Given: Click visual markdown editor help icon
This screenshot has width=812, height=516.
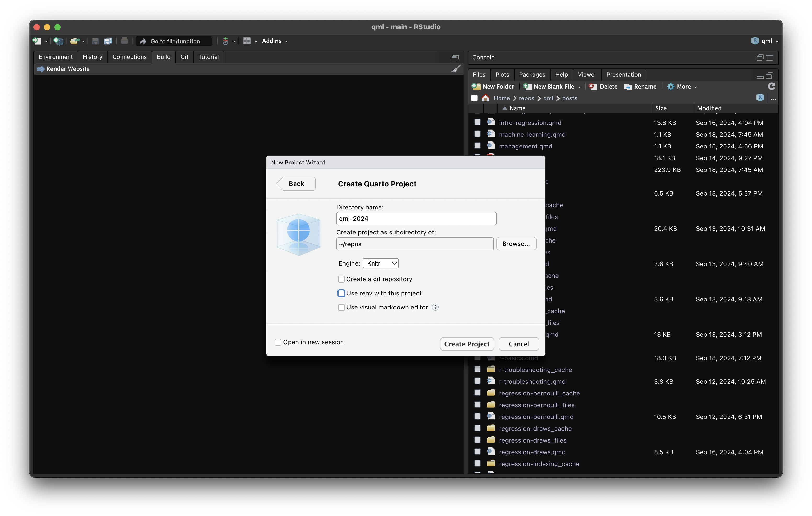Looking at the screenshot, I should click(435, 307).
